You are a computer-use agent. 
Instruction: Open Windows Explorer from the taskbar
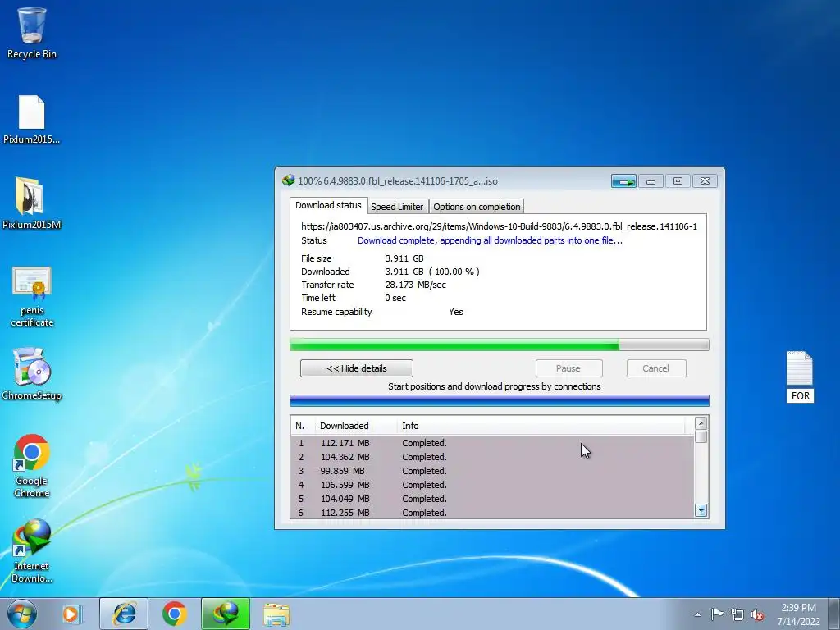[x=276, y=614]
